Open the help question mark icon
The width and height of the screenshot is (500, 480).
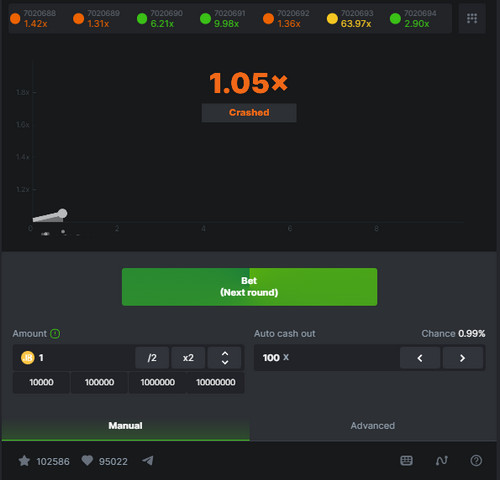point(476,461)
